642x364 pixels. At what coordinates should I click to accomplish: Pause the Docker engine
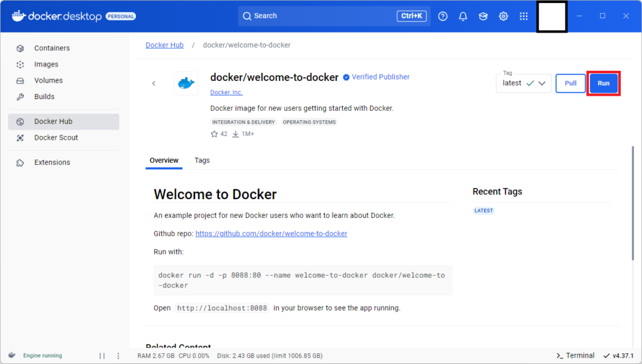click(102, 356)
